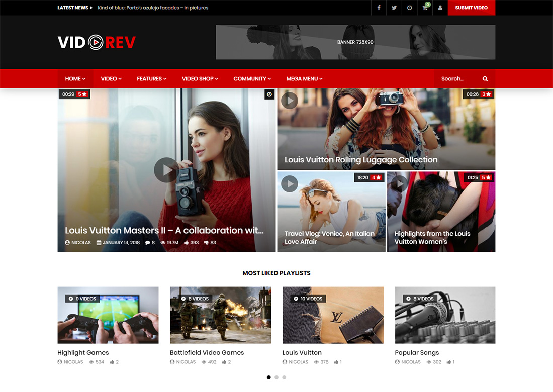The height and width of the screenshot is (392, 553).
Task: Open the Louis Vuitton playlist thumbnail
Action: click(x=333, y=315)
